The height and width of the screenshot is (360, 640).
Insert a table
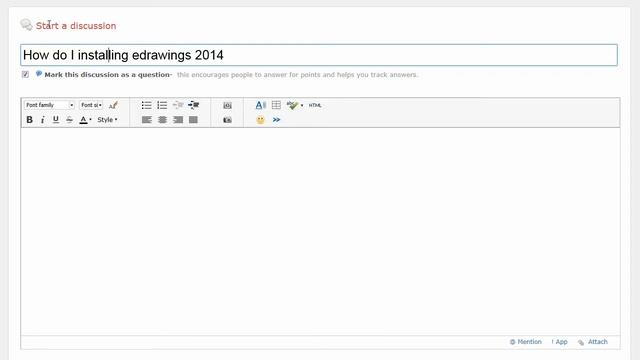[x=276, y=105]
